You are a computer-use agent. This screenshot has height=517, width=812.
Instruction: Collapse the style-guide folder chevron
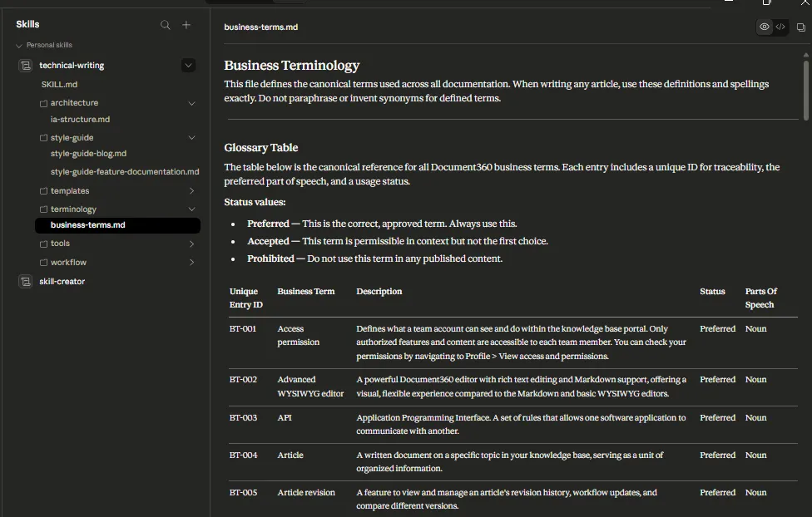tap(191, 138)
